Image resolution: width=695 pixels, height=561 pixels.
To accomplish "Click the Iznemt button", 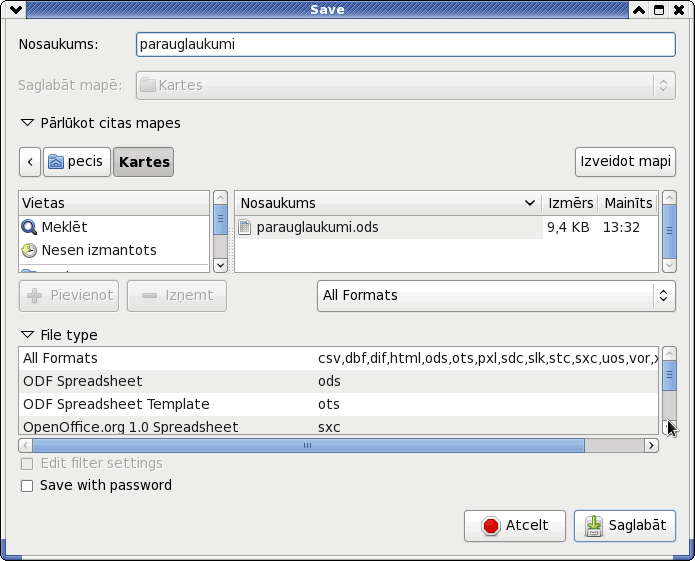I will click(x=177, y=296).
